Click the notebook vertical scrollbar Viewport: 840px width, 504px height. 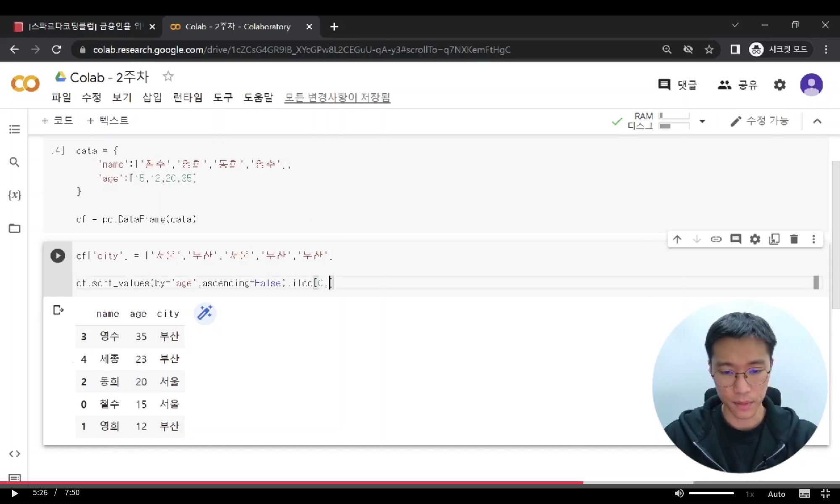(835, 235)
